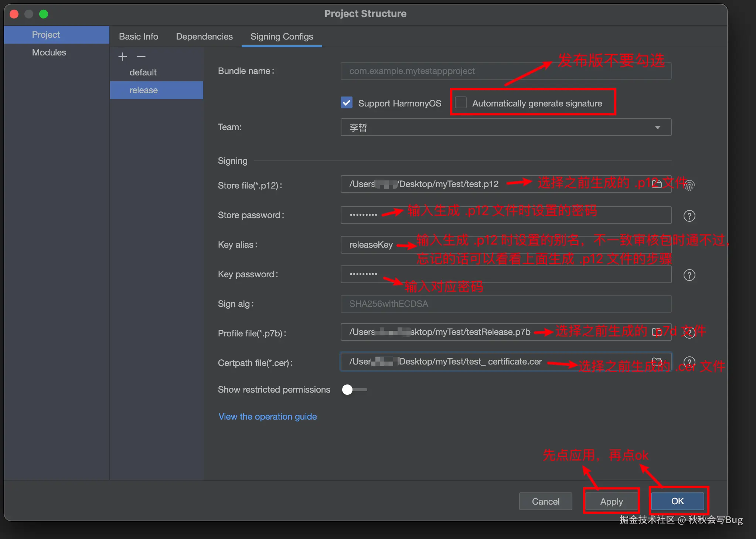Click the fingerprint icon beside Store file
Screen dimensions: 756x539
[689, 185]
